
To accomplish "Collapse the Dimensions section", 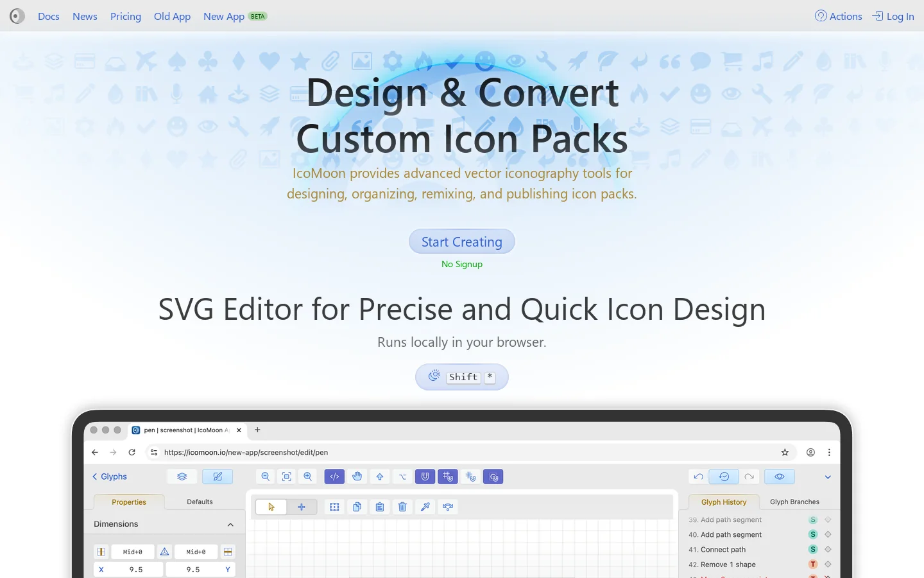I will (230, 525).
